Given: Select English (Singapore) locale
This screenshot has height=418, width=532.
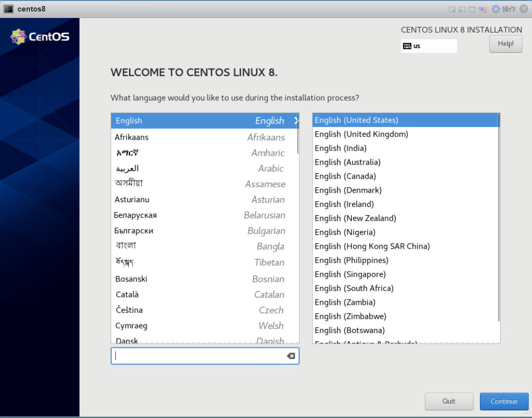Looking at the screenshot, I should coord(405,274).
